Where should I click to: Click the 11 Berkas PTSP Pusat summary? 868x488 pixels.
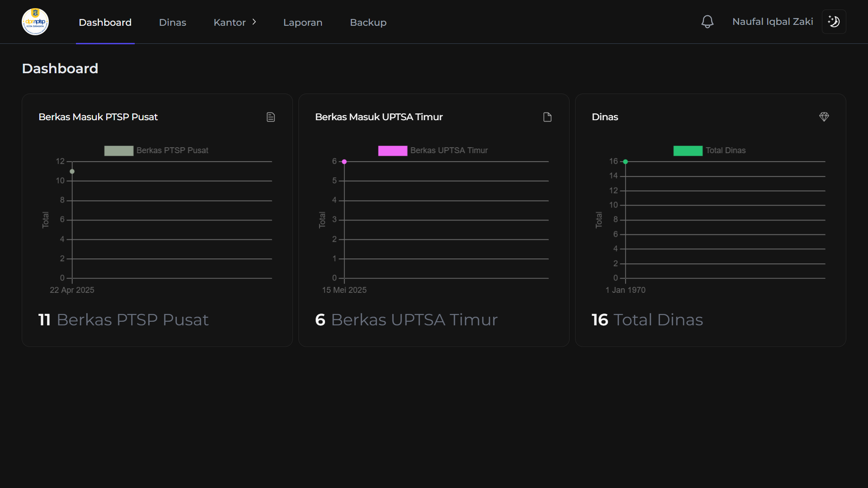coord(123,319)
